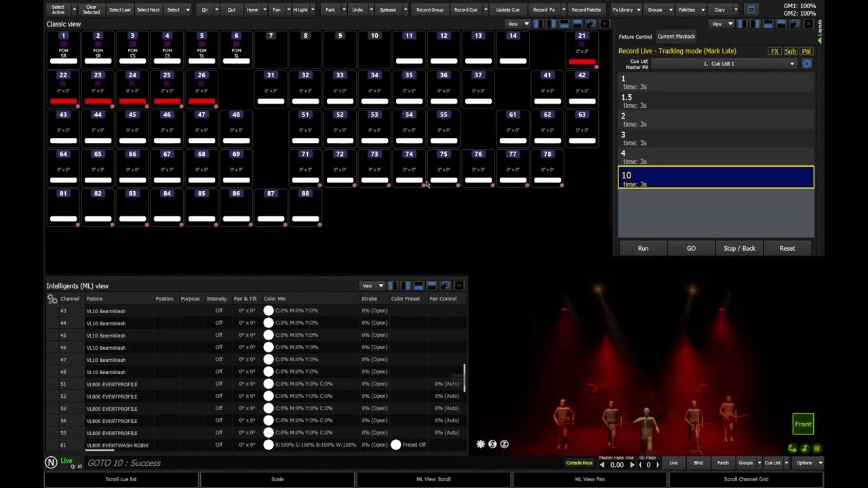Click Record Group in top toolbar
This screenshot has width=868, height=488.
pyautogui.click(x=430, y=9)
